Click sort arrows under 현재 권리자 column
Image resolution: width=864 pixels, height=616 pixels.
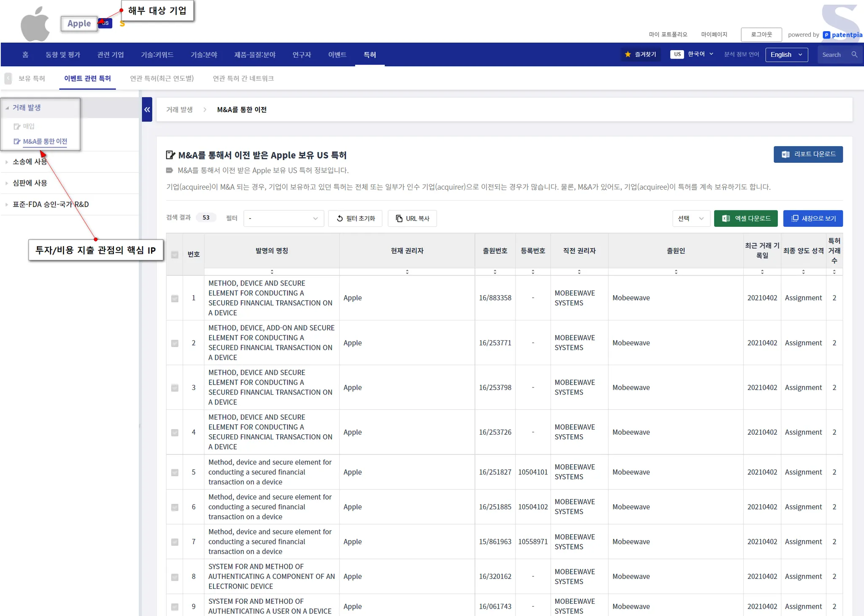407,272
